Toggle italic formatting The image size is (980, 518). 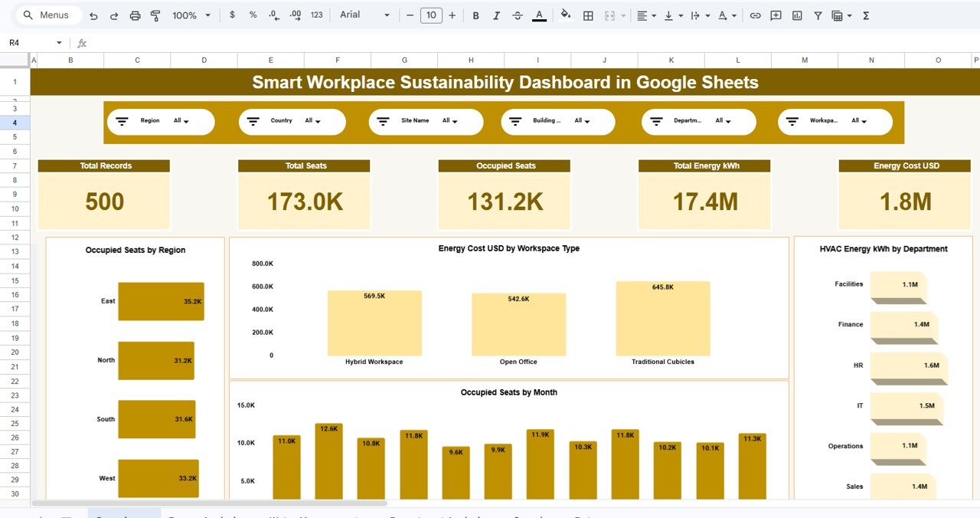(x=496, y=15)
